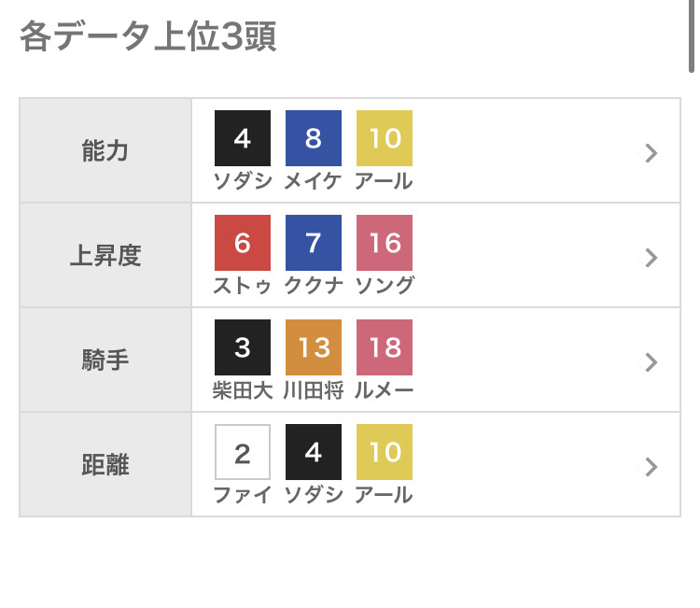Click the page scrollbar at right edge
The height and width of the screenshot is (608, 700).
692,37
